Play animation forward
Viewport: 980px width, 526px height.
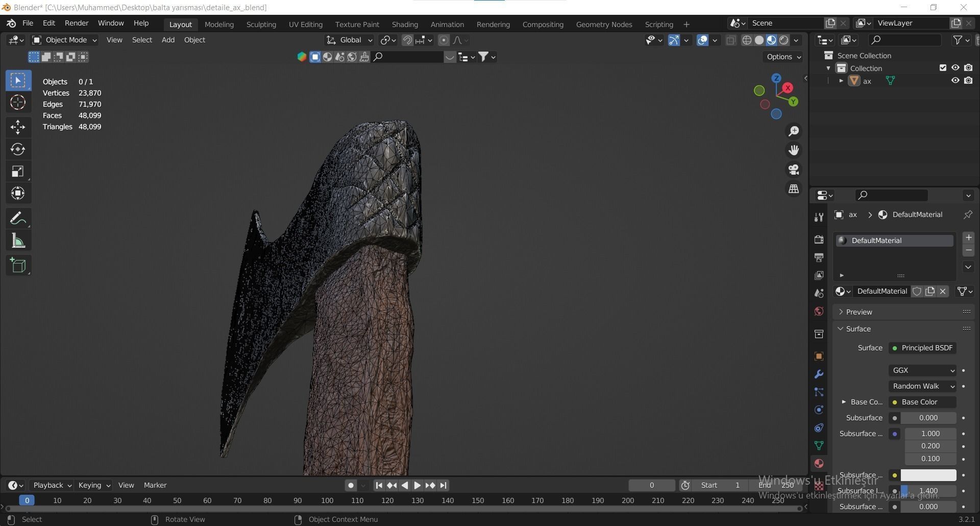click(417, 486)
